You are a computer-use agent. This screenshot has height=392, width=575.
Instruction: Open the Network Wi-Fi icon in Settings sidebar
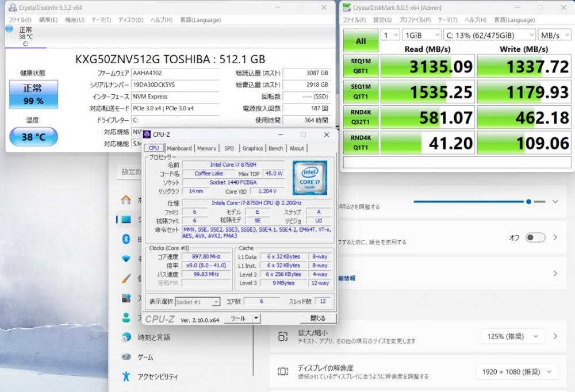126,259
